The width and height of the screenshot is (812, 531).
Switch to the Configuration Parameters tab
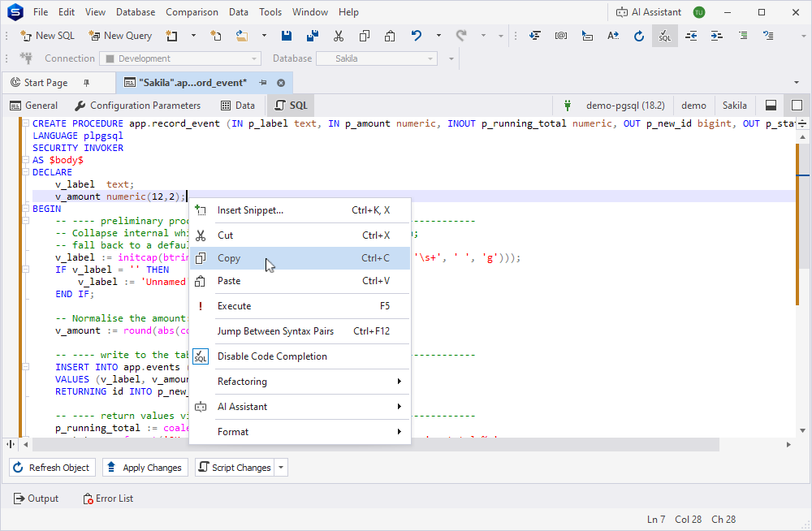coord(137,106)
